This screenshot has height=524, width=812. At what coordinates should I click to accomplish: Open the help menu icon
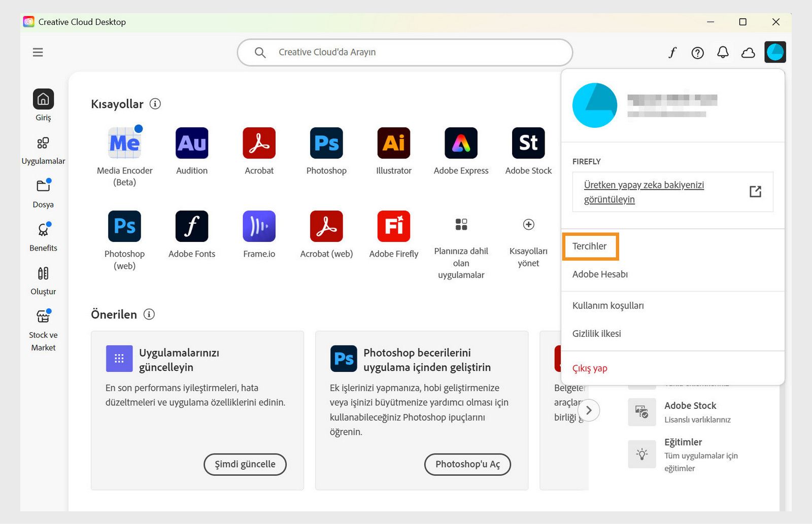(x=698, y=52)
